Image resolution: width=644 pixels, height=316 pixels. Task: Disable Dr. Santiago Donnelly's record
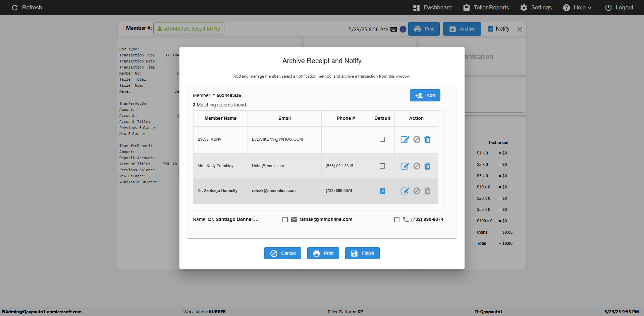click(417, 191)
